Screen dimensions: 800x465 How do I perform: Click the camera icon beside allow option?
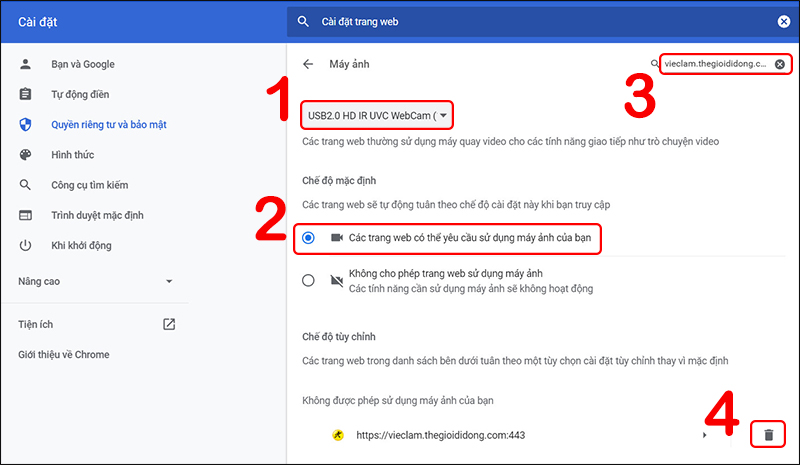point(336,238)
